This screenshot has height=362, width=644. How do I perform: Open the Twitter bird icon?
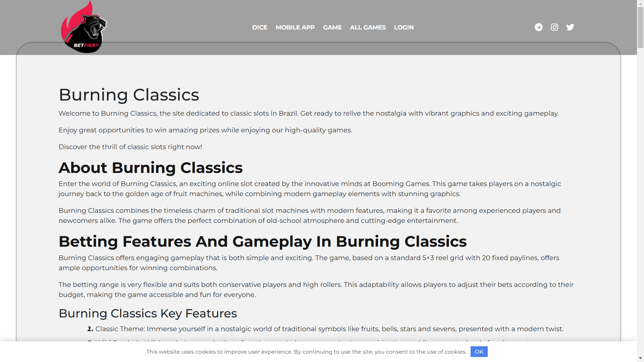(x=570, y=27)
